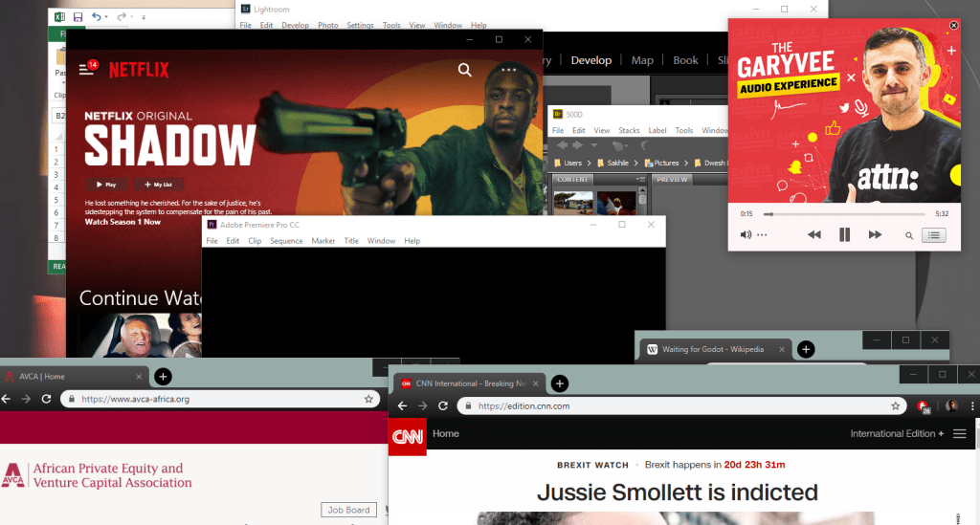980x525 pixels.
Task: Mute the audio player volume speaker
Action: click(746, 234)
